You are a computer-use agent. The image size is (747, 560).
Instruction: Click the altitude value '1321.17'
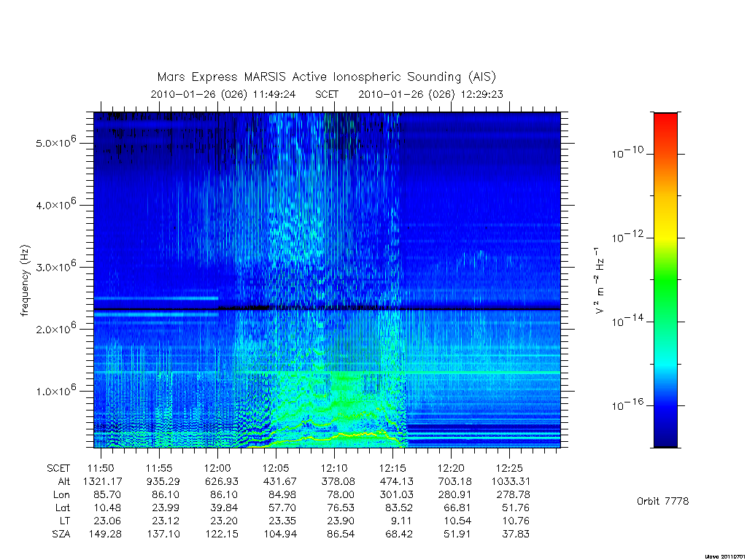point(102,481)
